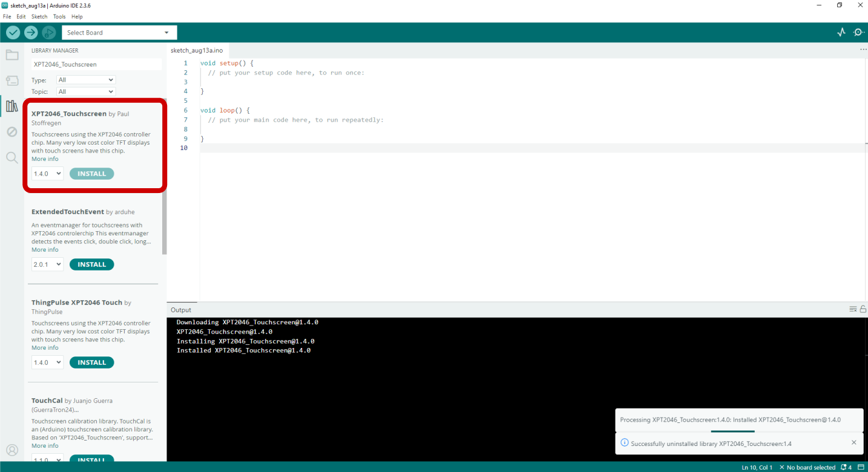Click the 'Installed XPT2046_Touchscreen@1.4.0' output line

[x=243, y=350]
